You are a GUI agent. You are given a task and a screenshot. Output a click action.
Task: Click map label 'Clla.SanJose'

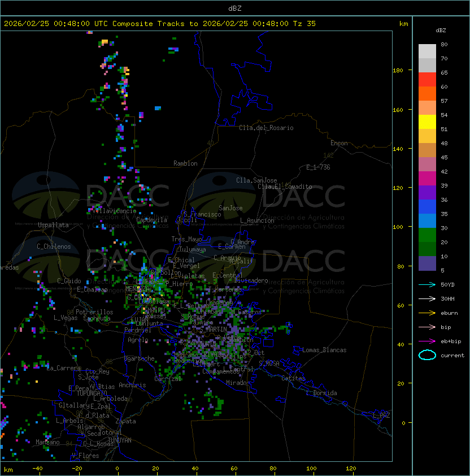(x=256, y=180)
